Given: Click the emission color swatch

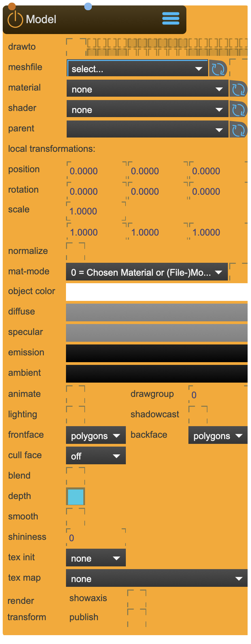Looking at the screenshot, I should point(156,353).
